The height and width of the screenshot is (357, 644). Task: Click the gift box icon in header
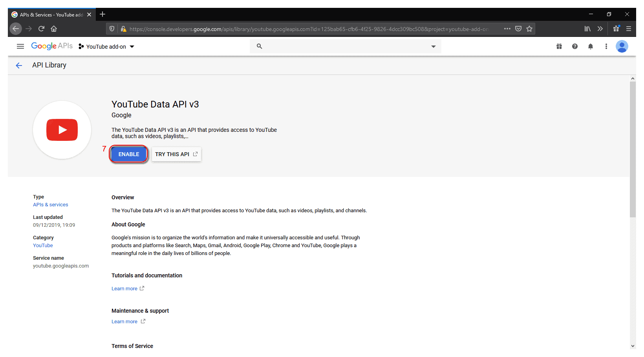coord(559,46)
